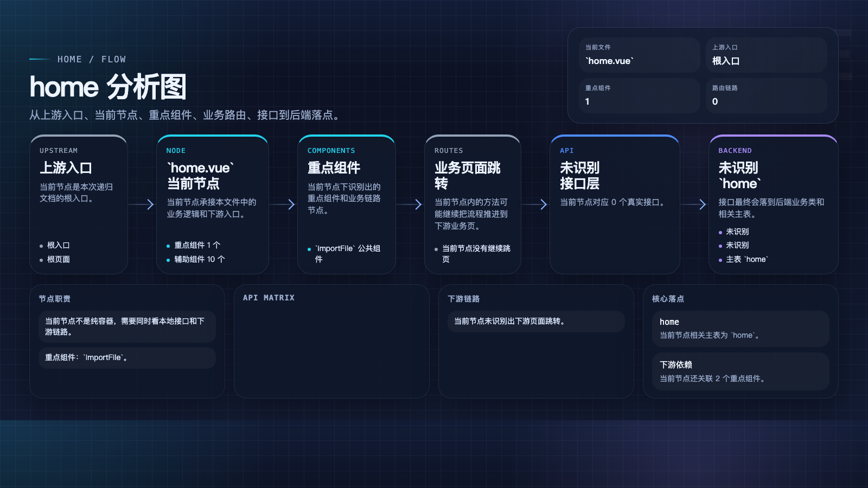
Task: Open the NODE `home.vue` 当前节点 card
Action: point(213,204)
